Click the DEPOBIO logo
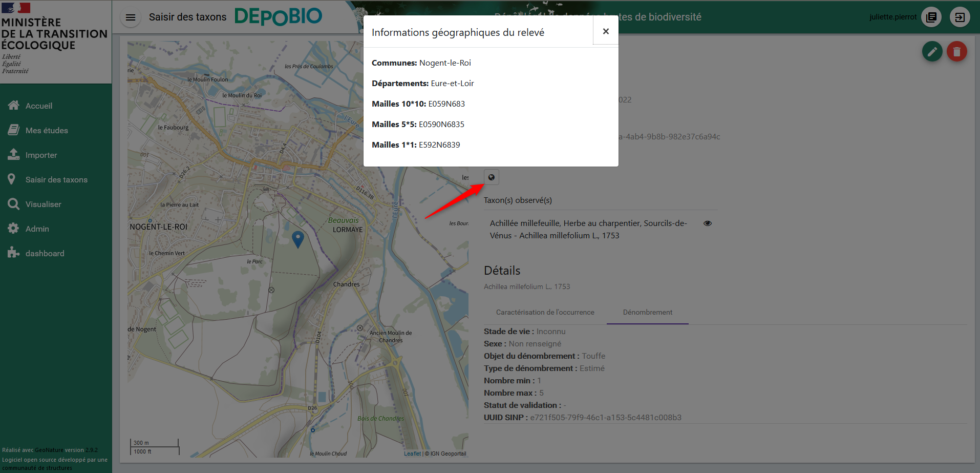The width and height of the screenshot is (980, 473). 279,17
